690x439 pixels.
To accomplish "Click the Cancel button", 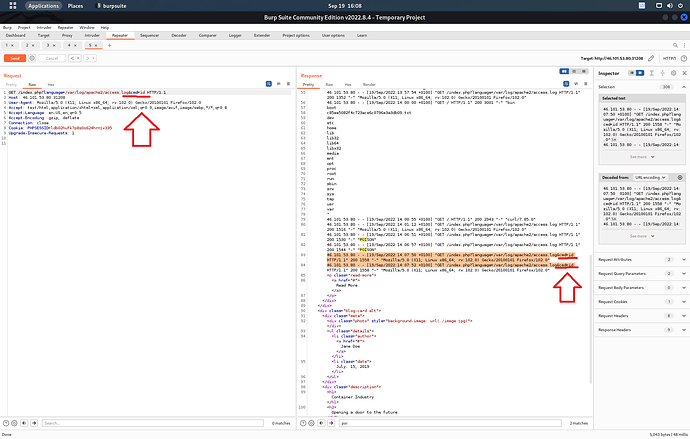I will click(x=52, y=58).
